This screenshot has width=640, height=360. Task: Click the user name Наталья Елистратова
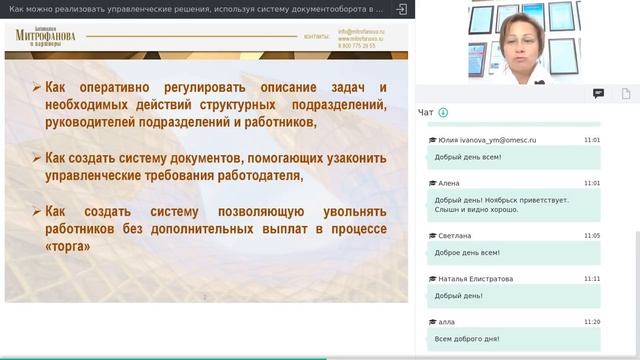476,279
